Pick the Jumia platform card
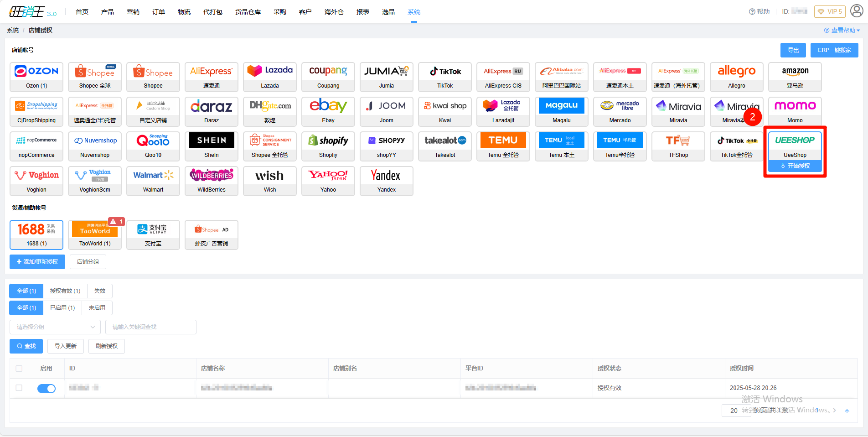The image size is (868, 437). (x=387, y=77)
